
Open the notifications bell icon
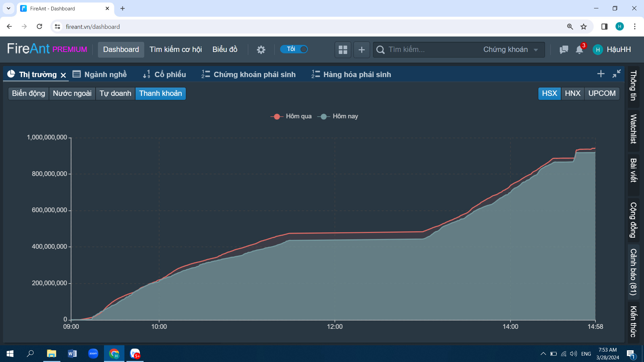coord(579,50)
